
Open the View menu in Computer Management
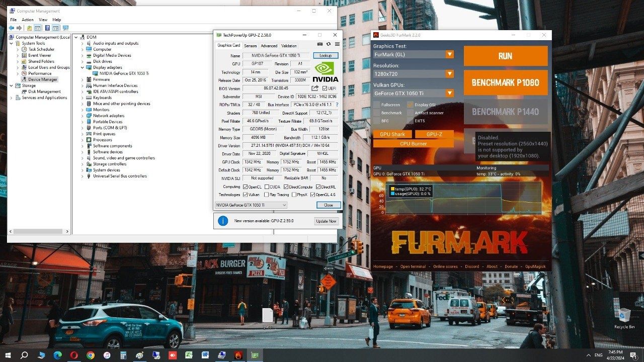tap(43, 20)
